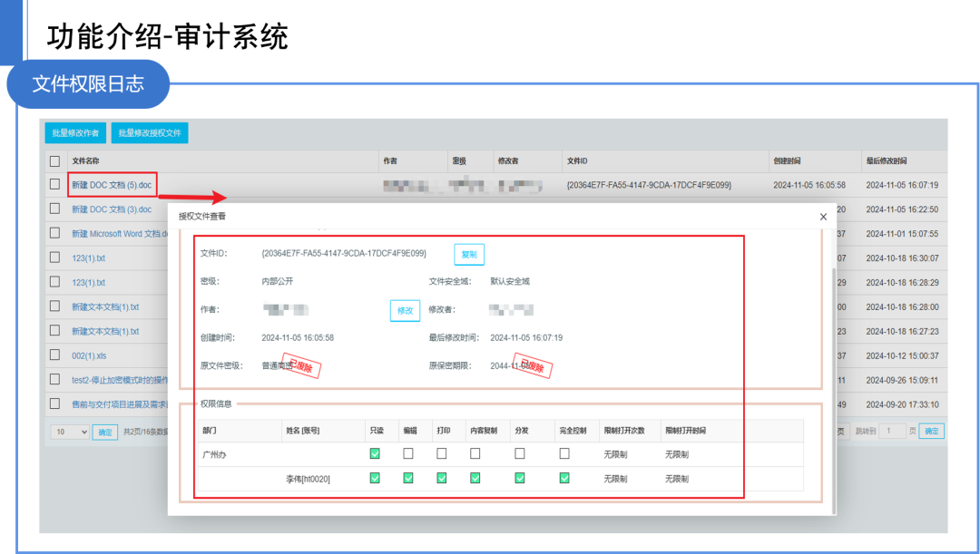Open the file link 售前与交付项目进展及需求

coord(120,404)
